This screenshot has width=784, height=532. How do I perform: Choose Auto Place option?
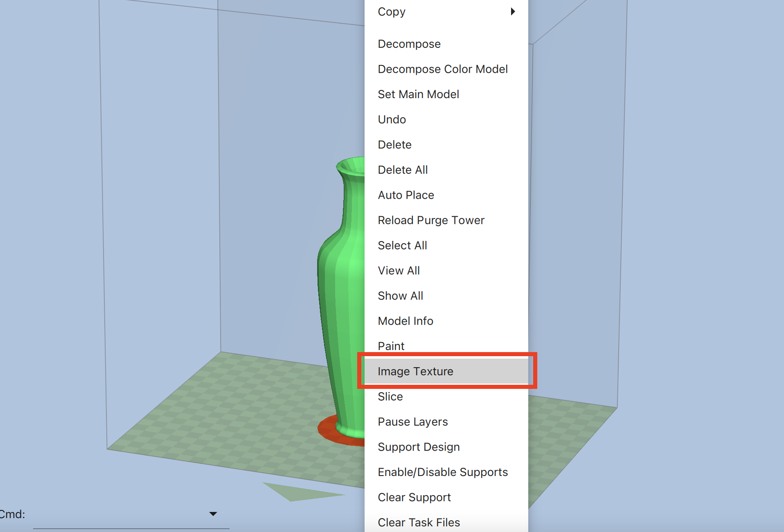coord(446,195)
